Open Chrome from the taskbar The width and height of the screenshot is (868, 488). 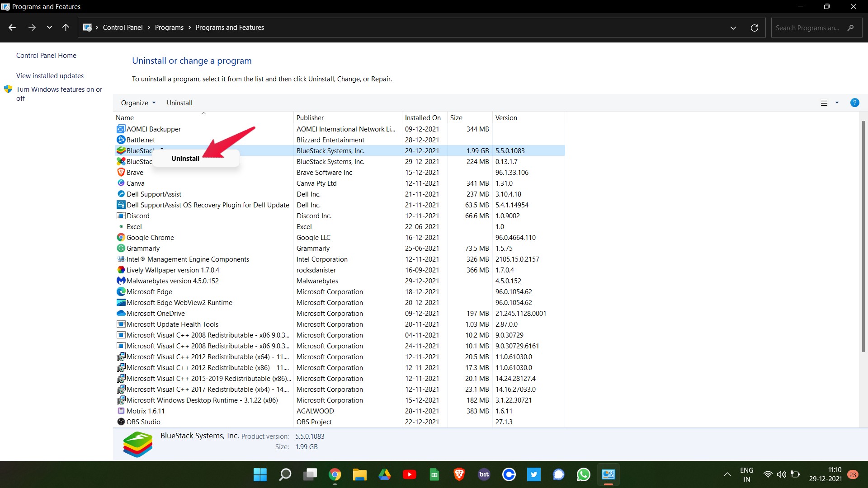pos(335,474)
